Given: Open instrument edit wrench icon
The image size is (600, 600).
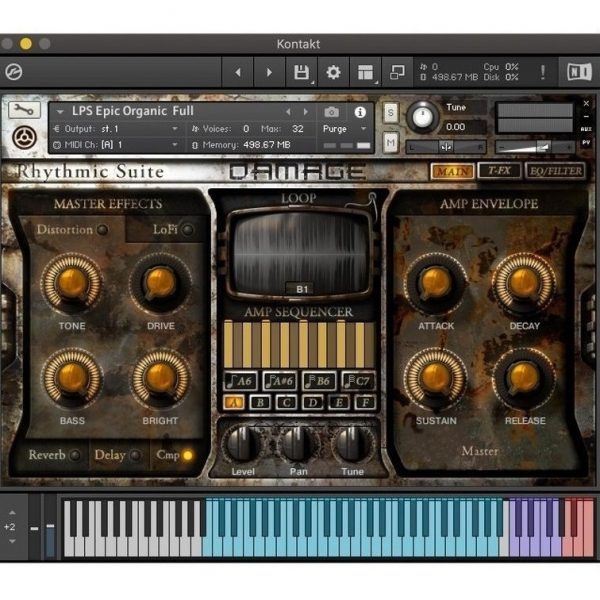Looking at the screenshot, I should [x=24, y=110].
